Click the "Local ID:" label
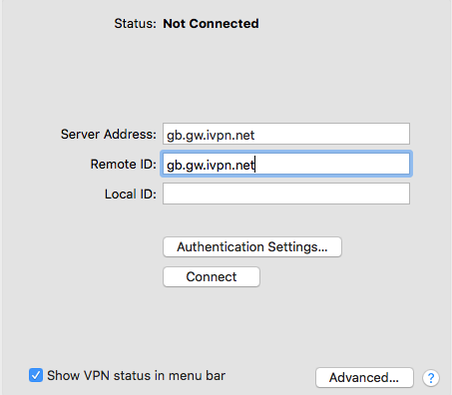Viewport: 452px width, 395px height. (x=130, y=194)
